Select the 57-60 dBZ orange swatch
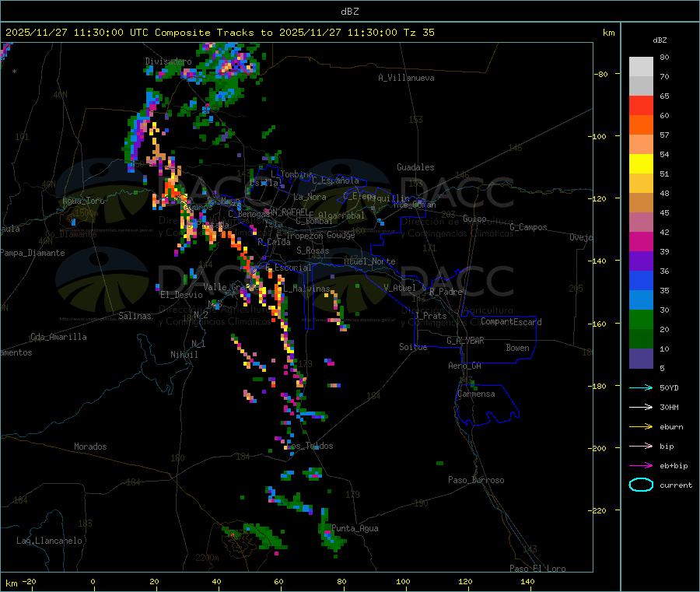The width and height of the screenshot is (700, 592). point(641,125)
